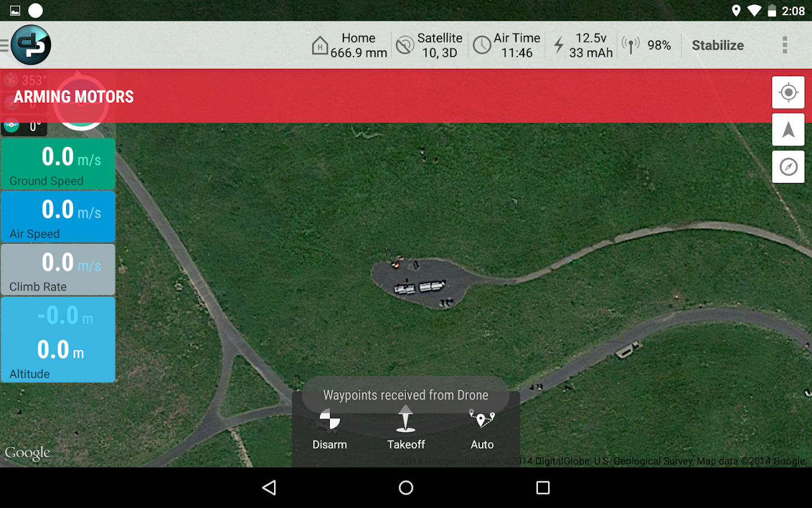The image size is (812, 508).
Task: Click the Altitude display panel
Action: point(58,339)
